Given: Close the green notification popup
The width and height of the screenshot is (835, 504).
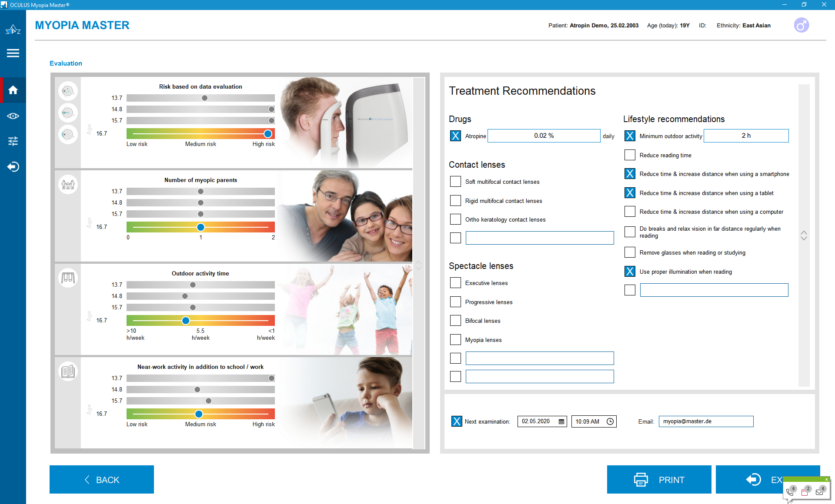Looking at the screenshot, I should (x=827, y=479).
